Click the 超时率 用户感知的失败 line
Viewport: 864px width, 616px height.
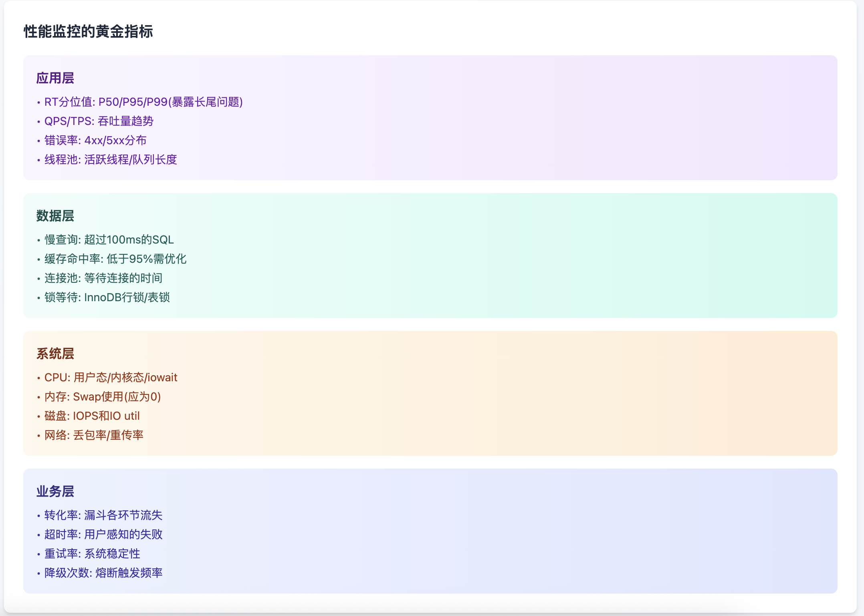pyautogui.click(x=103, y=535)
